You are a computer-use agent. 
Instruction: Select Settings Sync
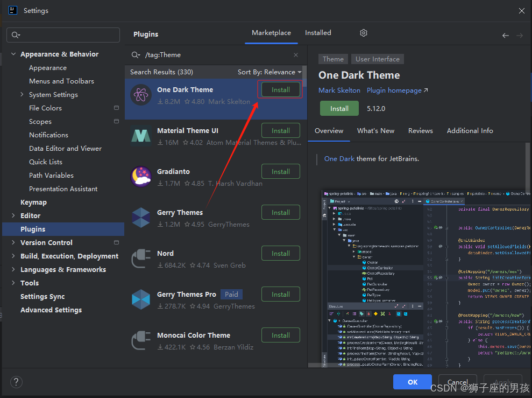(x=42, y=296)
